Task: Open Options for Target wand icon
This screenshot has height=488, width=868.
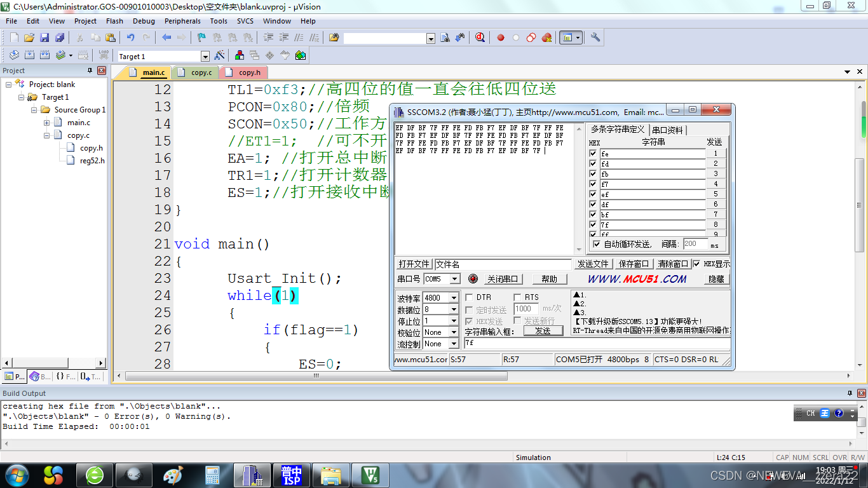Action: point(220,55)
